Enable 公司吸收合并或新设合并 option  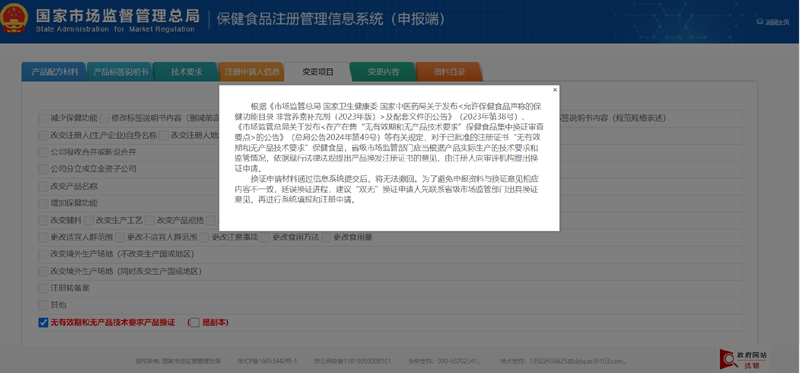pos(43,152)
